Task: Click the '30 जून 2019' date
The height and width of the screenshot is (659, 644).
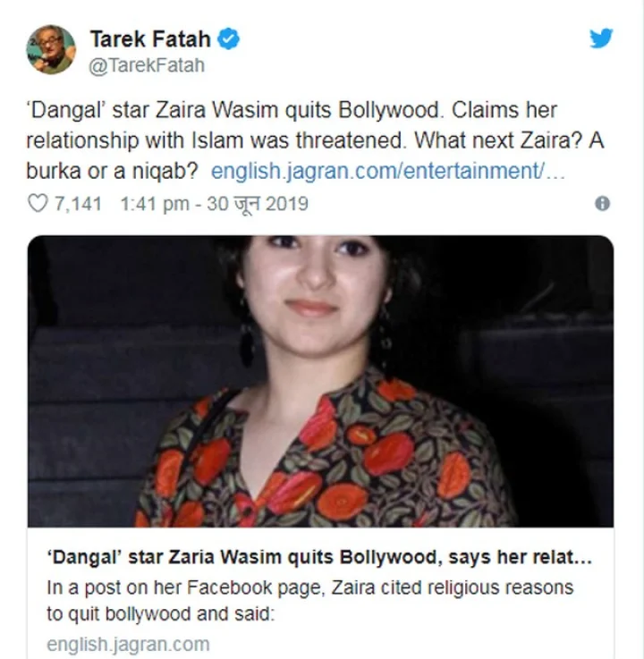Action: (258, 204)
